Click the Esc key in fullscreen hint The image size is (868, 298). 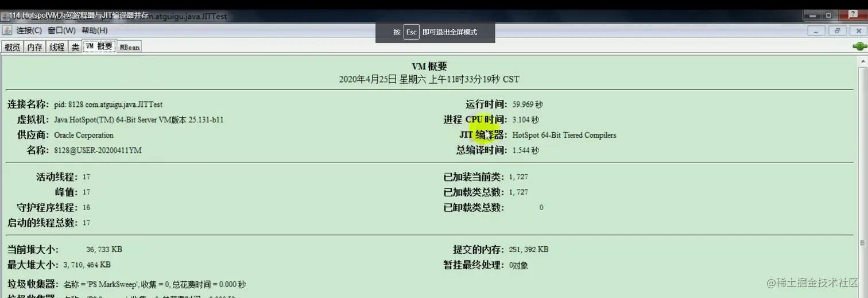(x=412, y=32)
